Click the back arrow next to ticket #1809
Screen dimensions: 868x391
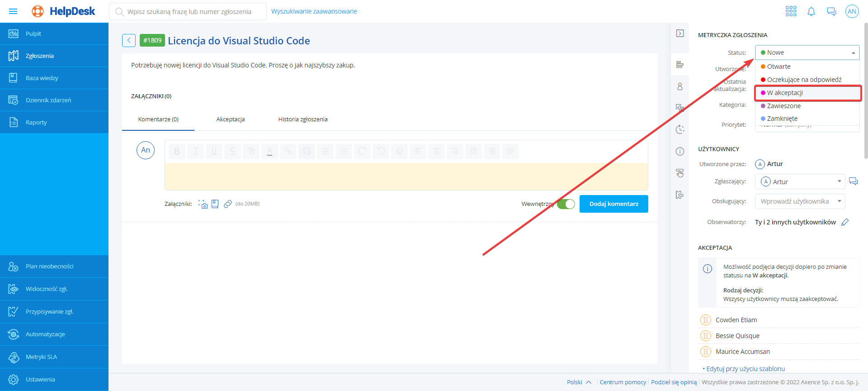coord(129,41)
